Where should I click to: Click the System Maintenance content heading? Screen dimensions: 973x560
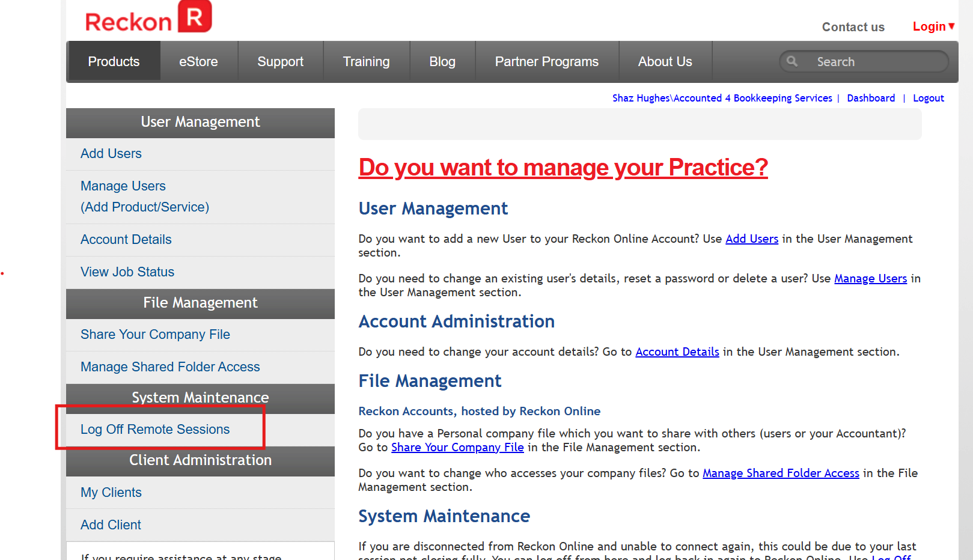tap(444, 516)
